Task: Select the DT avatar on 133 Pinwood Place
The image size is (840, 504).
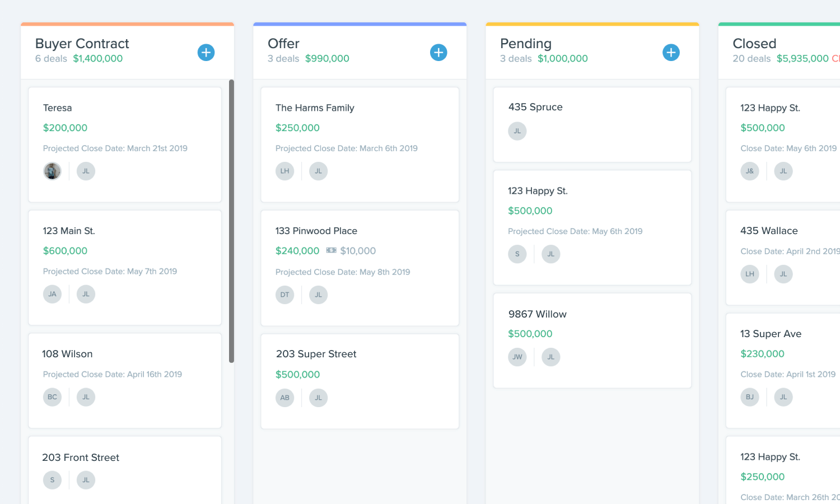Action: click(284, 295)
